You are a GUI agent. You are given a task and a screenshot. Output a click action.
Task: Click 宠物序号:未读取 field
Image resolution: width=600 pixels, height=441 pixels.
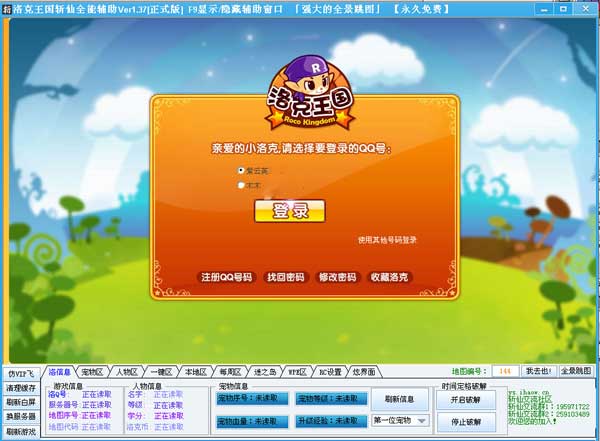[252, 399]
